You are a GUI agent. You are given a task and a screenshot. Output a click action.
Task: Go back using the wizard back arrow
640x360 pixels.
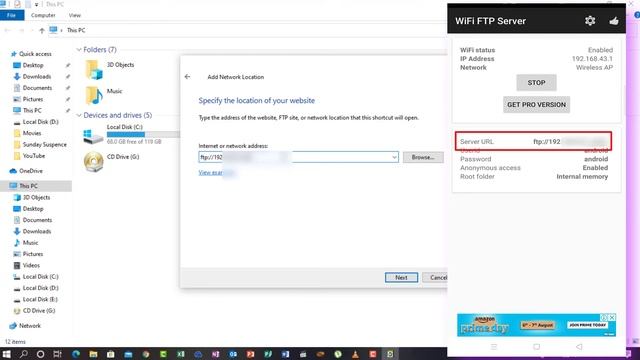[x=187, y=77]
